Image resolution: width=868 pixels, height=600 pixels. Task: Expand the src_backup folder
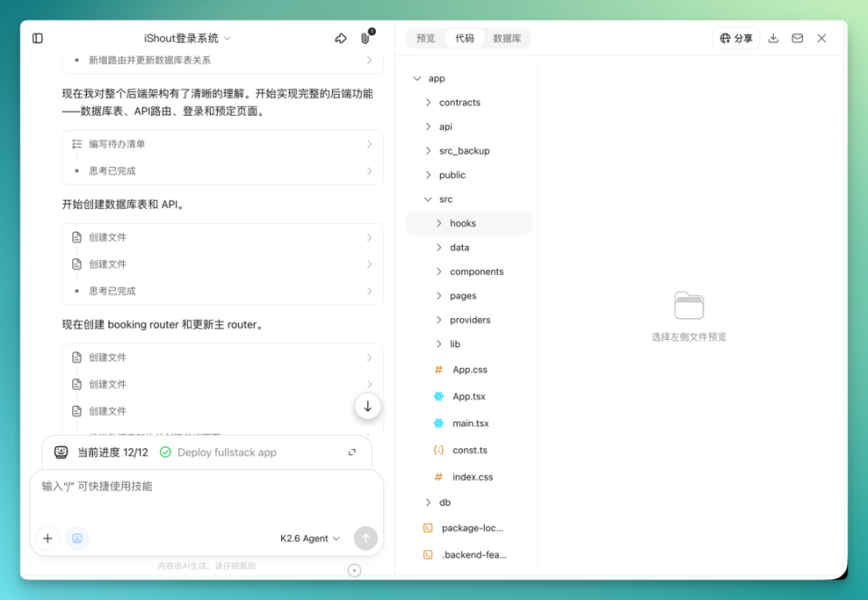[428, 150]
